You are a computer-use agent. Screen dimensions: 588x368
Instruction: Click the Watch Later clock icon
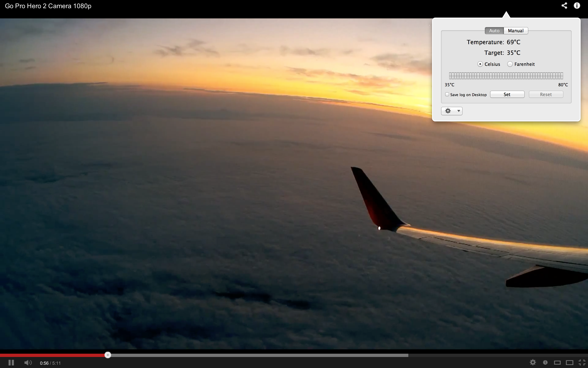point(545,363)
